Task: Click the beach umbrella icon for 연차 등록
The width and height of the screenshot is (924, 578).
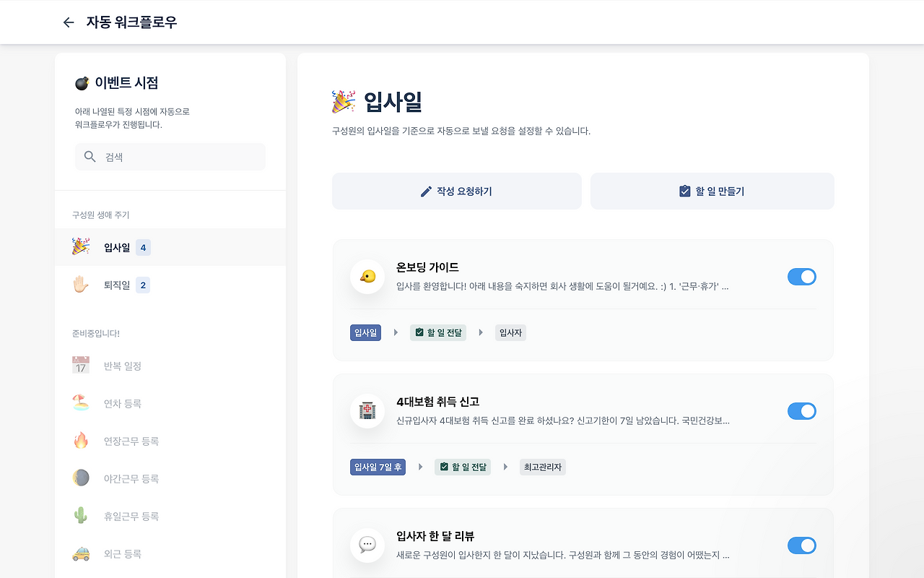Action: 81,403
